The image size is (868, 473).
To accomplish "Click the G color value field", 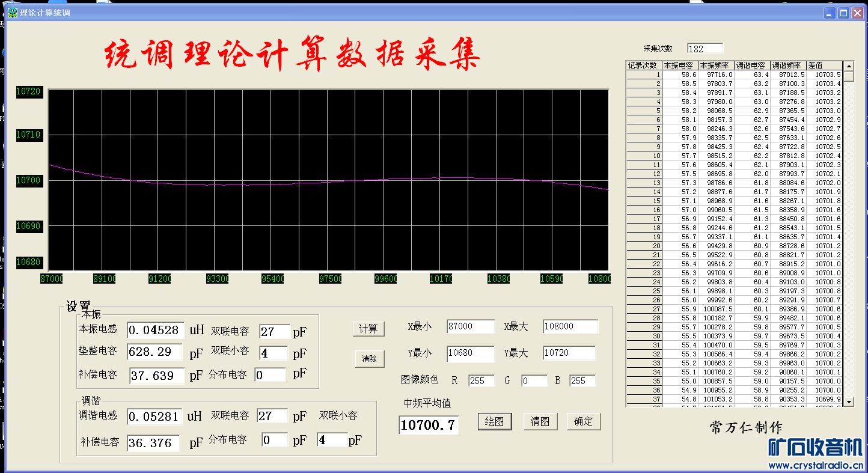I will (x=534, y=380).
